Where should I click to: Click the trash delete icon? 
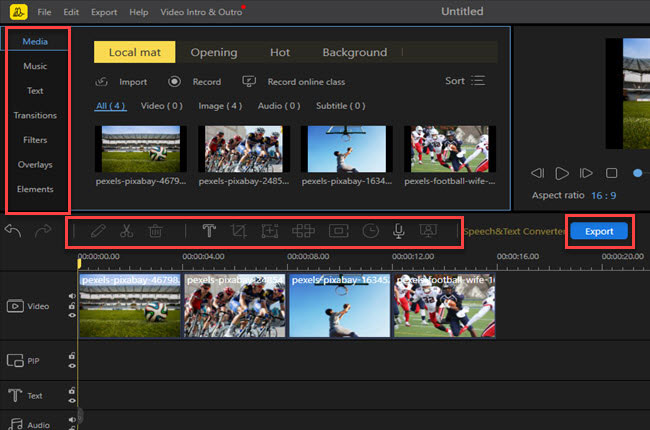click(x=155, y=231)
